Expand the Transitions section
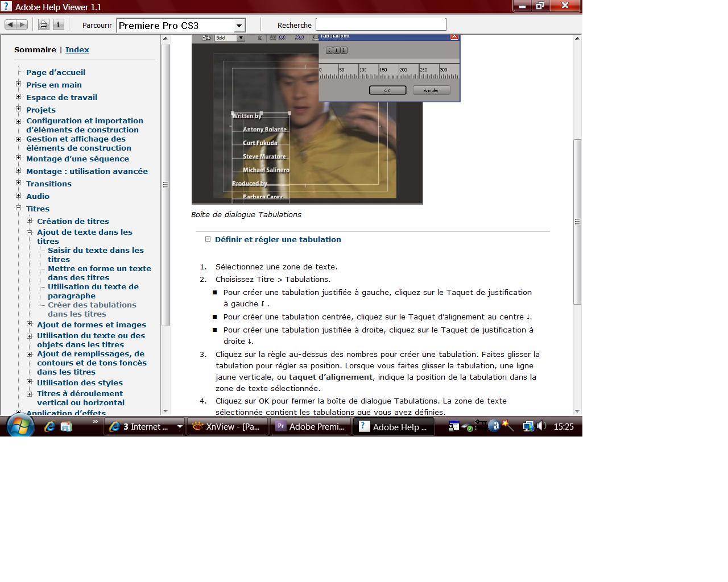 pyautogui.click(x=19, y=183)
